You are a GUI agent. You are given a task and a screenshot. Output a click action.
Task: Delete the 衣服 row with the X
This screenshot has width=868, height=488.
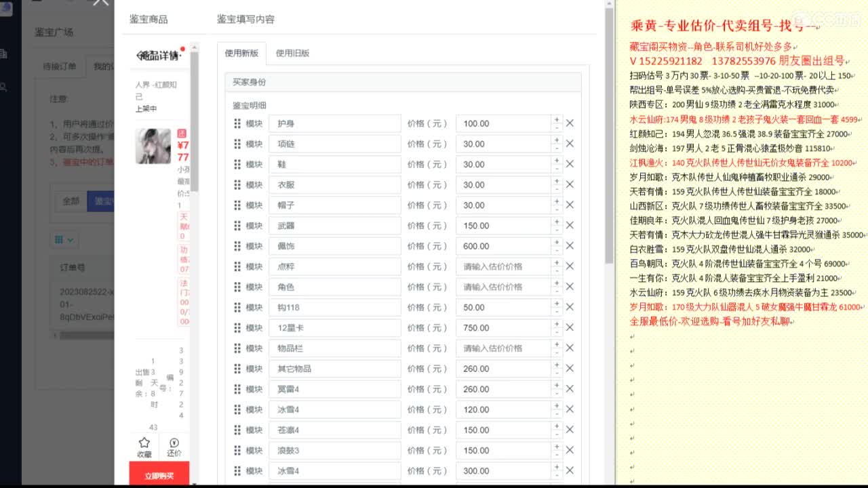pos(570,184)
